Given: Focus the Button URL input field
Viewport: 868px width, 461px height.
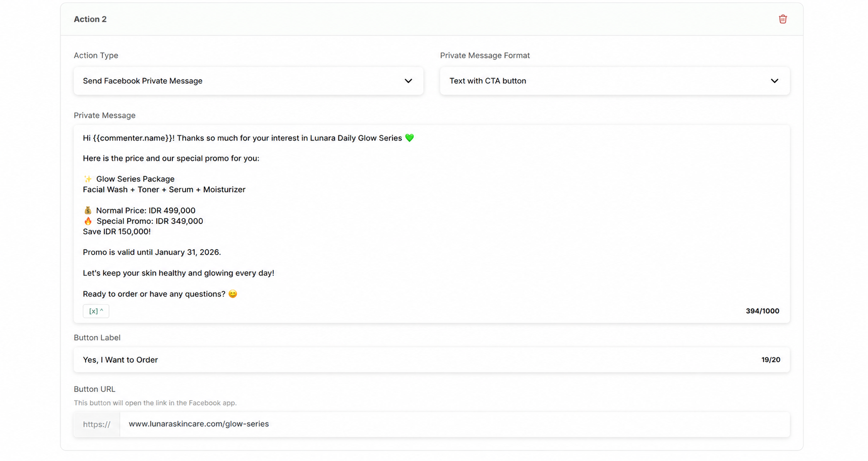Looking at the screenshot, I should [454, 424].
